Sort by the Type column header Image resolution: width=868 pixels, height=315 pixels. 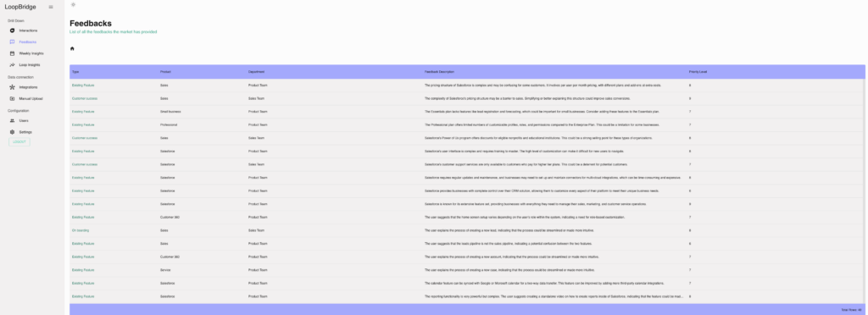[75, 72]
